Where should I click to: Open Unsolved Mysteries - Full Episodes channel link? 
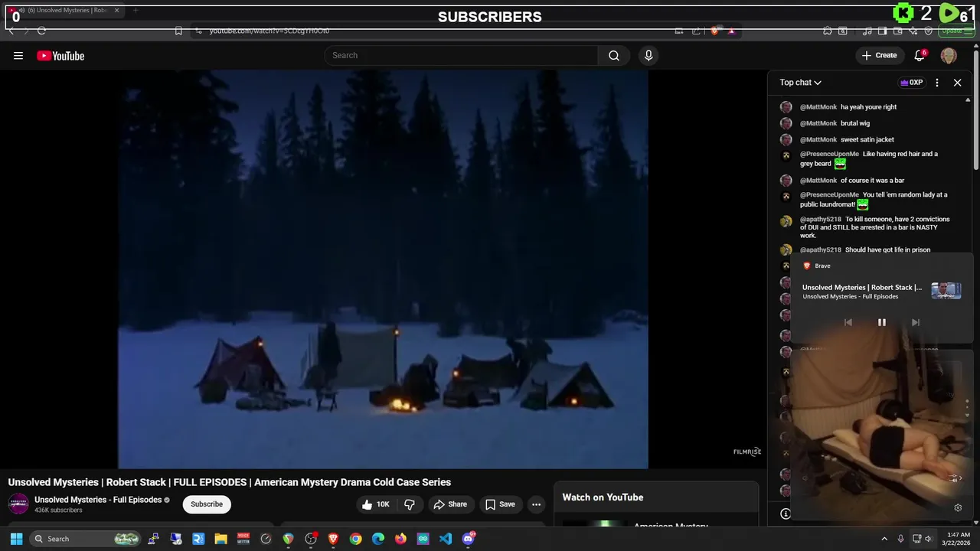pos(98,500)
